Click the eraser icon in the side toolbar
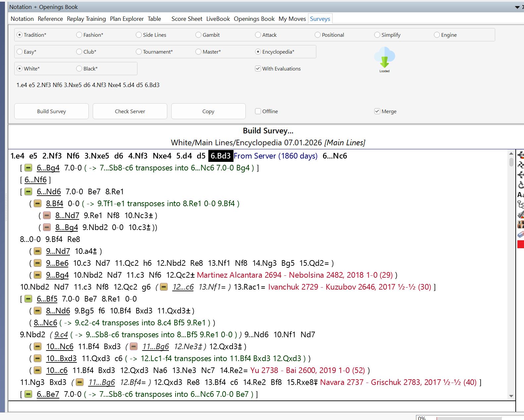Image resolution: width=524 pixels, height=420 pixels. pos(521,234)
